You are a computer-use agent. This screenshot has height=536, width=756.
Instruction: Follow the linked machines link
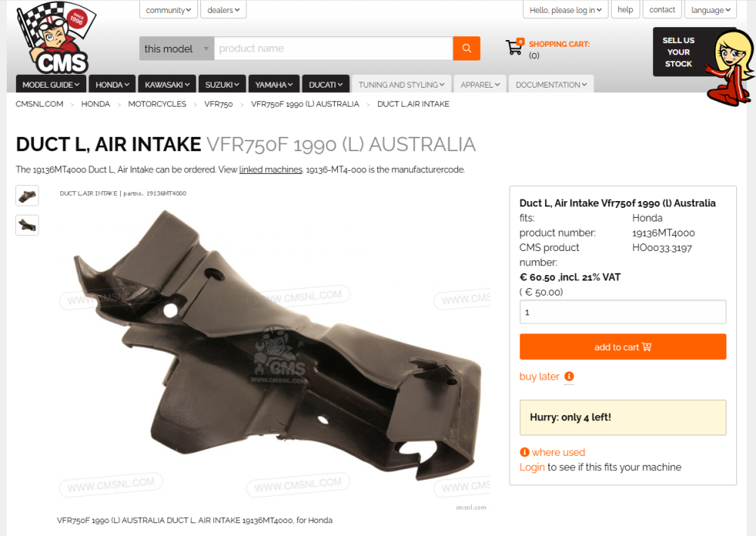coord(271,169)
